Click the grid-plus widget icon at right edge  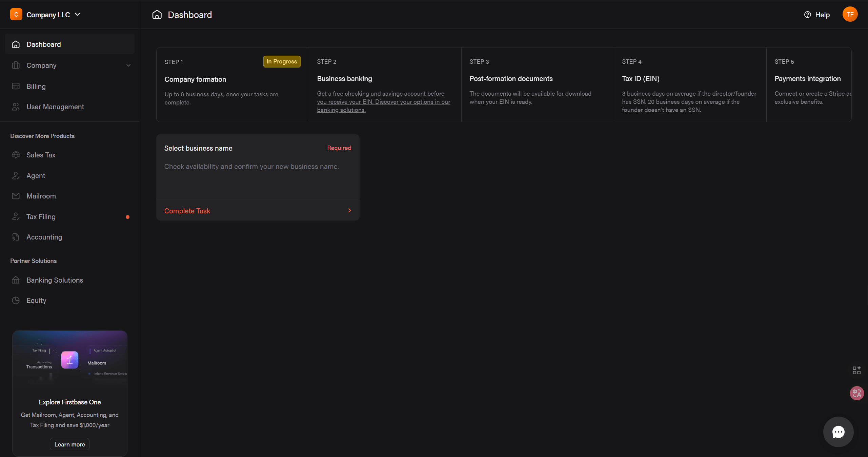click(x=856, y=370)
